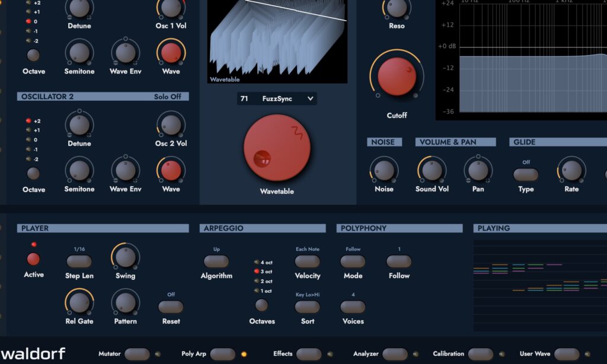Click the Oscillator 2 Semitone knob

79,170
